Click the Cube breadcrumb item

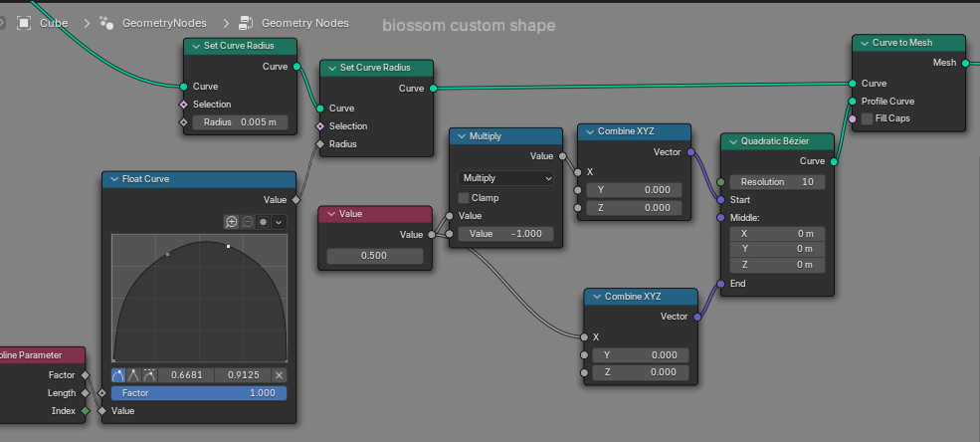tap(54, 23)
